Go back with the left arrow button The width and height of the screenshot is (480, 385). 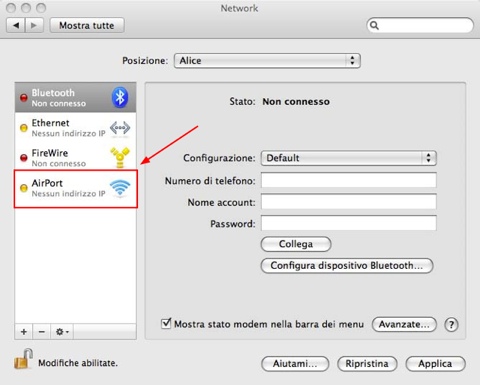[x=16, y=25]
